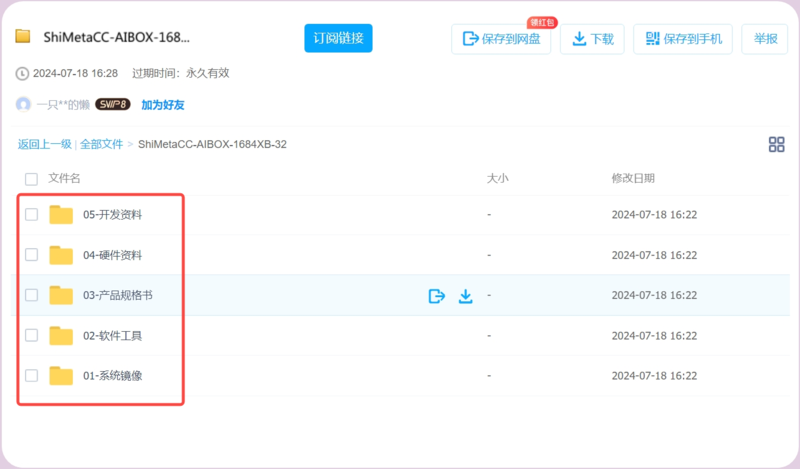This screenshot has width=800, height=469.
Task: Click the 保存到手机 button
Action: point(683,39)
